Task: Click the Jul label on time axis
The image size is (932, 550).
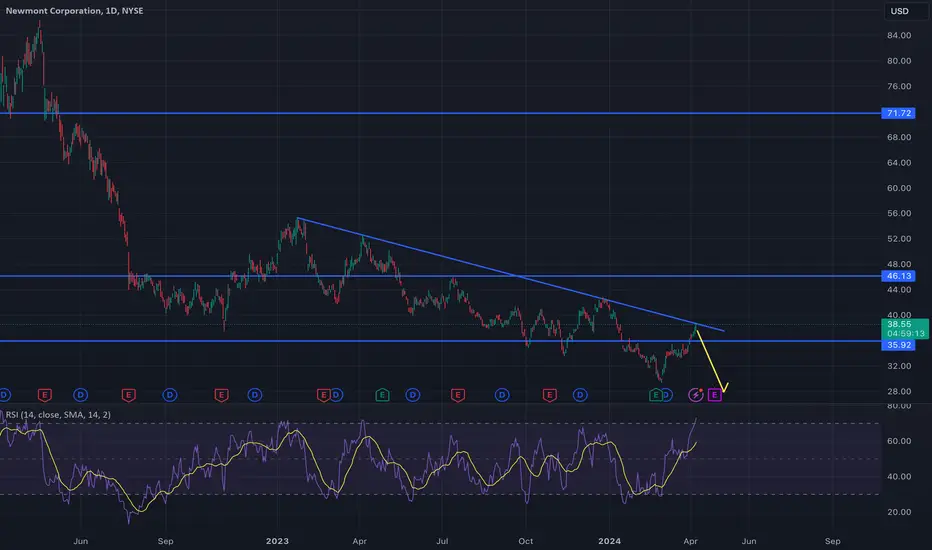Action: click(x=442, y=541)
